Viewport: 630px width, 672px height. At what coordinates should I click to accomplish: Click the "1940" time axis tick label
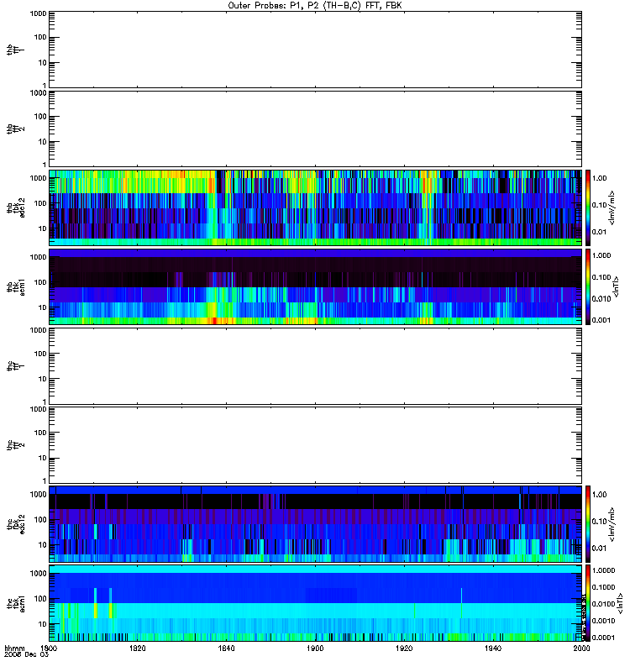click(x=493, y=648)
